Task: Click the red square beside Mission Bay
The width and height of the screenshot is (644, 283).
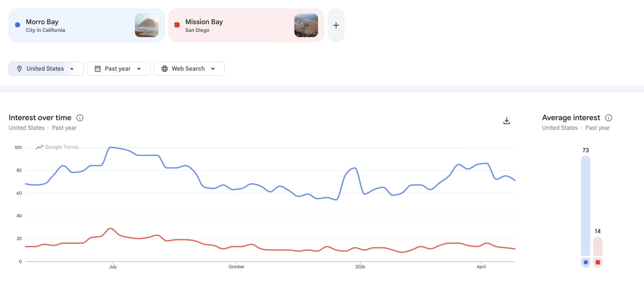Action: (x=177, y=25)
